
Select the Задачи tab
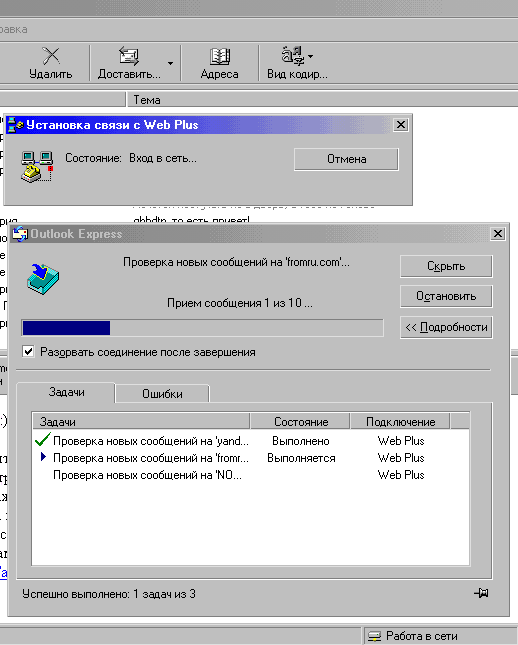[66, 392]
